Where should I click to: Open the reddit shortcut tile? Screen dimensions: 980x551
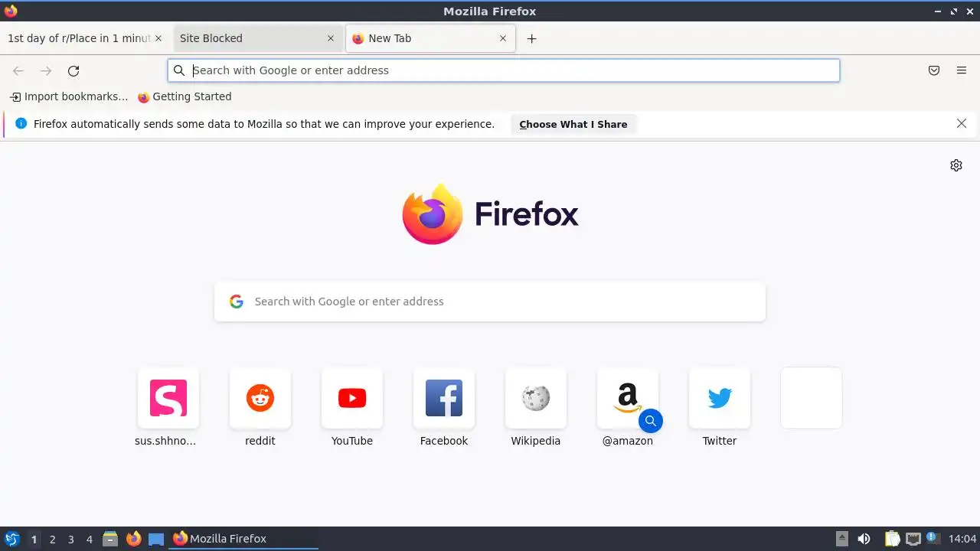click(x=260, y=398)
